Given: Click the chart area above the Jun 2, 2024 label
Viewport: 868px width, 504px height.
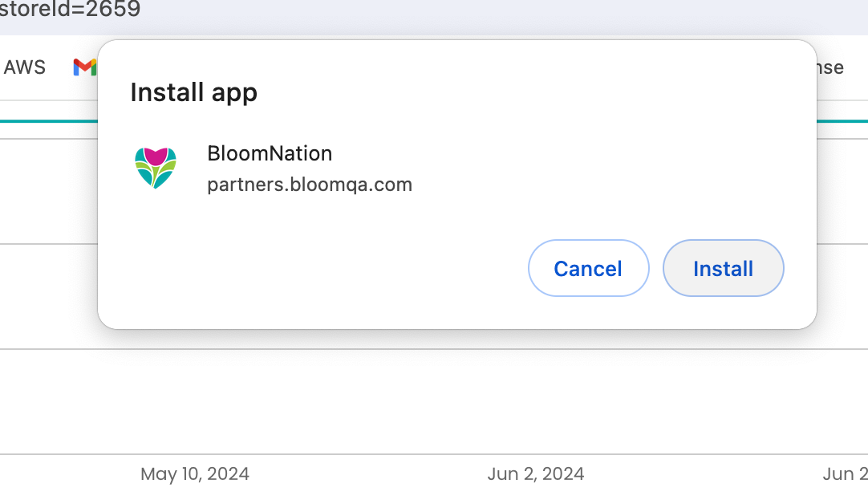Looking at the screenshot, I should coord(535,401).
